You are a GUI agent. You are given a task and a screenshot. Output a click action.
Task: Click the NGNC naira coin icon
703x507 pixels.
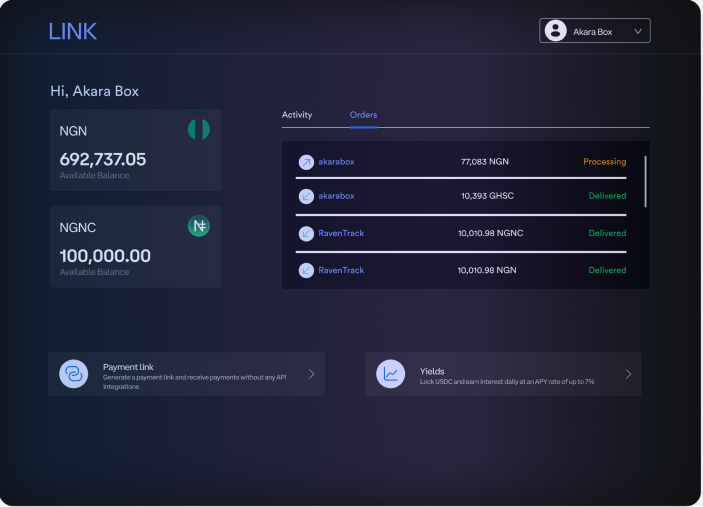[199, 226]
